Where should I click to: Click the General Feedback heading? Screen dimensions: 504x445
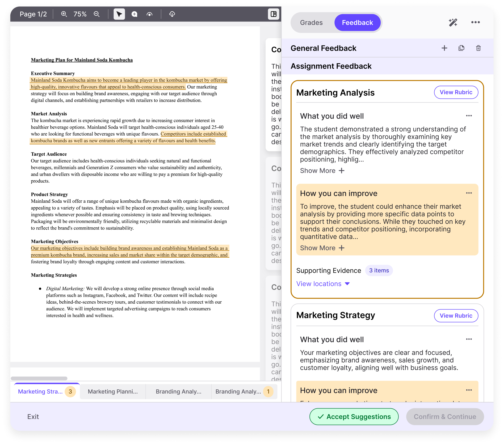click(323, 48)
